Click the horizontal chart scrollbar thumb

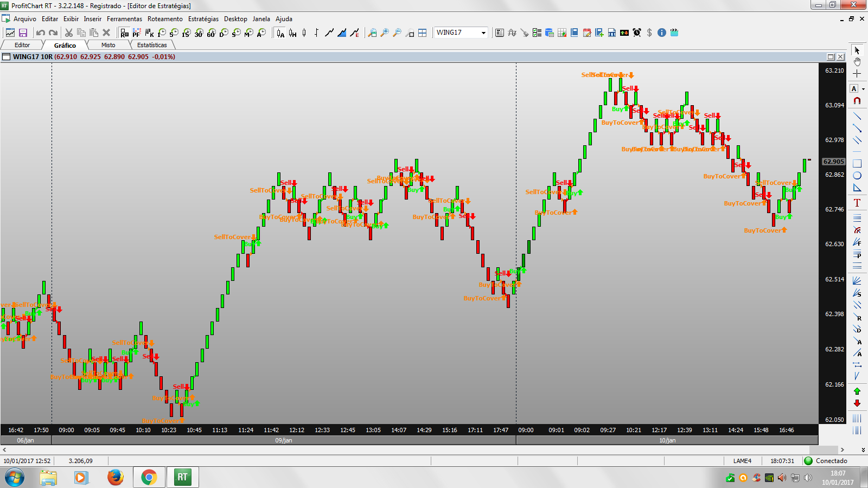click(824, 450)
